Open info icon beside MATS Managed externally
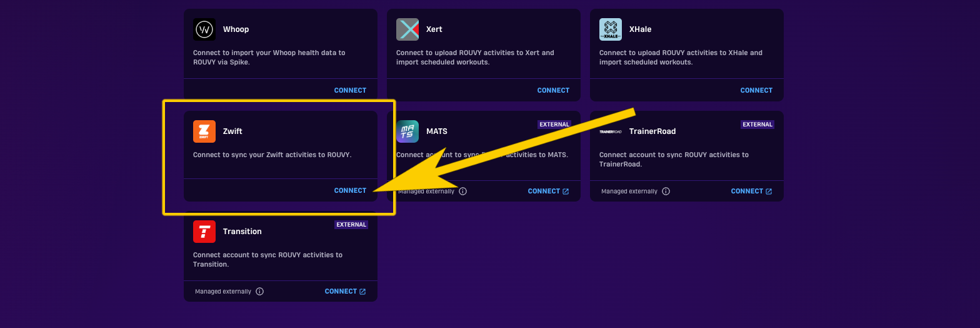980x328 pixels. click(x=462, y=191)
